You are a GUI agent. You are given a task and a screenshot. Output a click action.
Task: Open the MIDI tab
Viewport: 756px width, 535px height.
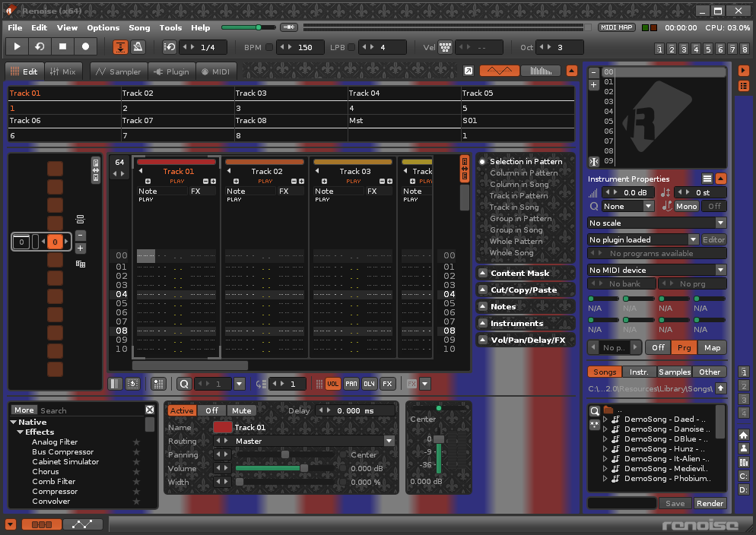coord(216,71)
